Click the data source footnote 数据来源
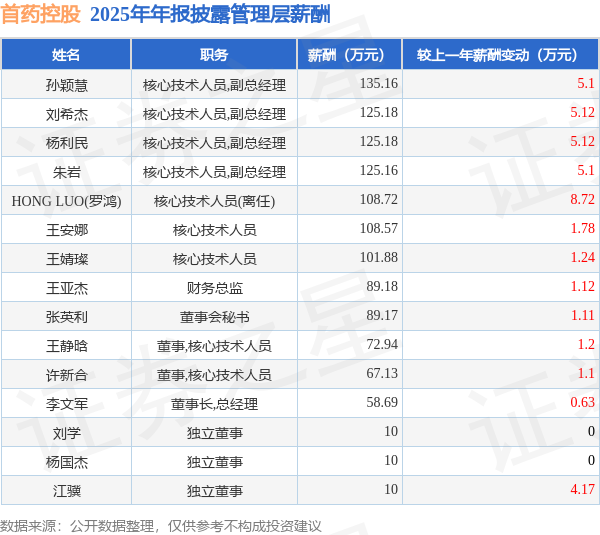The height and width of the screenshot is (535, 600). (161, 526)
